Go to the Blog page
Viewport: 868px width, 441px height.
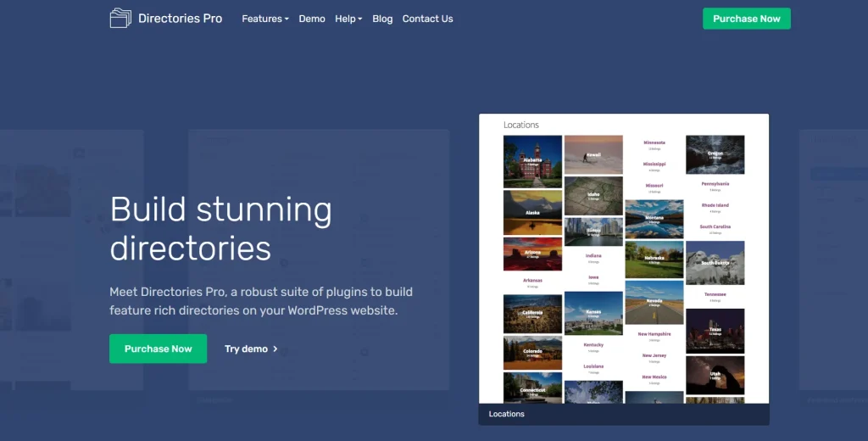382,19
